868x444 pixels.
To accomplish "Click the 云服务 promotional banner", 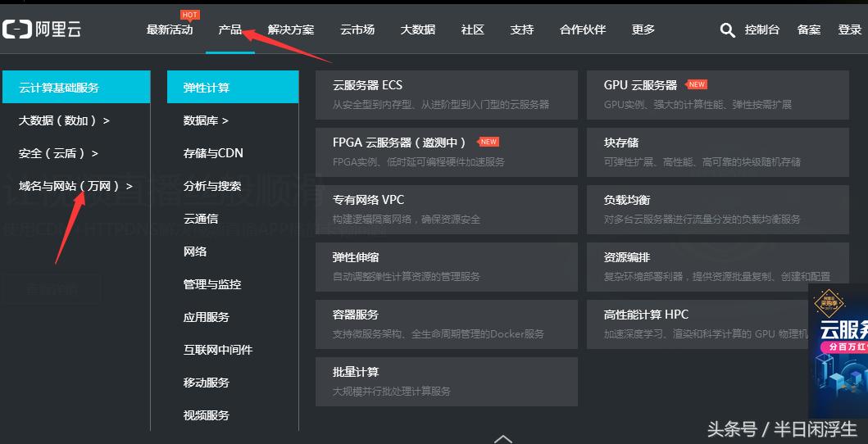I will 838,351.
